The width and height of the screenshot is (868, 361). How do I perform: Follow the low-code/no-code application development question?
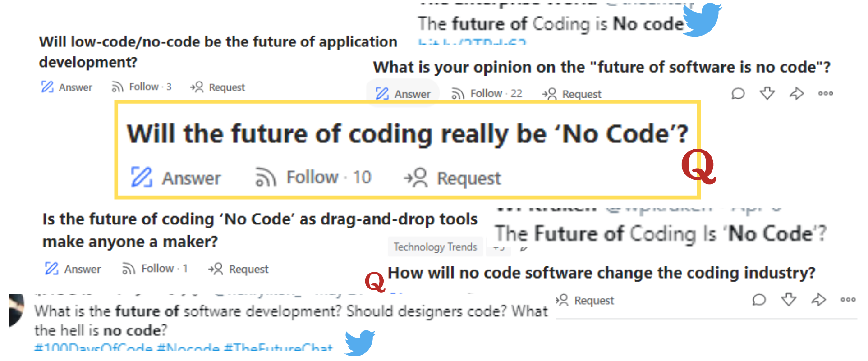pyautogui.click(x=142, y=87)
